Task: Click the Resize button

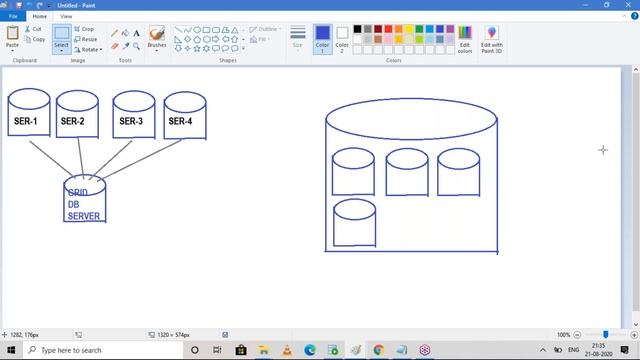Action: 86,39
